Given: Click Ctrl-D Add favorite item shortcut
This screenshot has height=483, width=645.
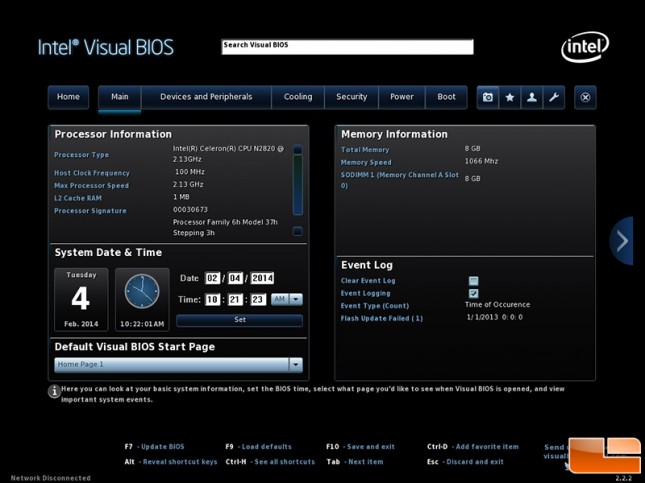Looking at the screenshot, I should pyautogui.click(x=473, y=447).
